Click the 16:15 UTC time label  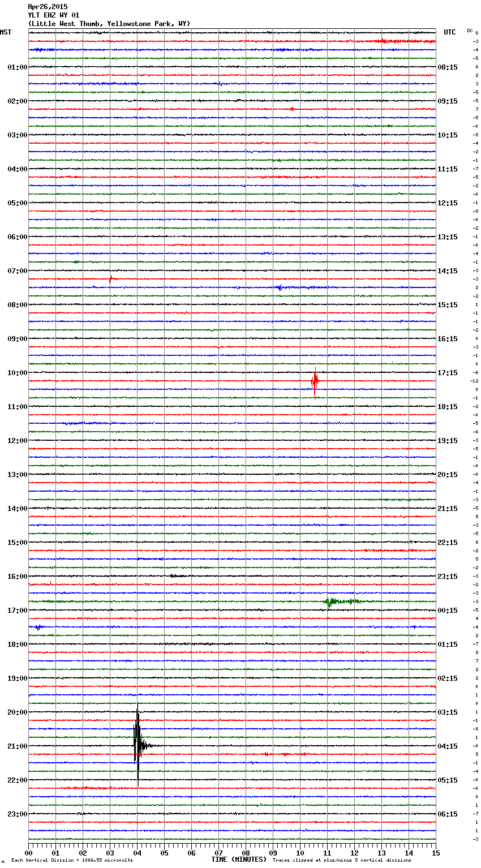tap(448, 339)
